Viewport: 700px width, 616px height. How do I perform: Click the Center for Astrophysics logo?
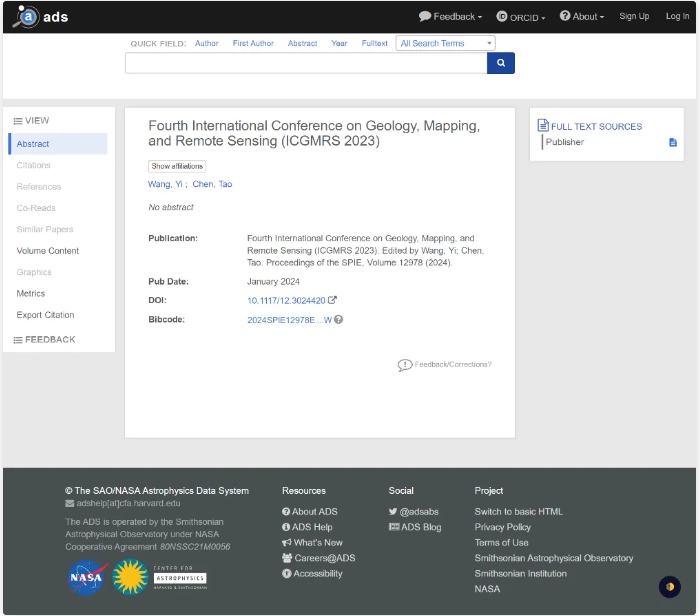click(x=180, y=578)
